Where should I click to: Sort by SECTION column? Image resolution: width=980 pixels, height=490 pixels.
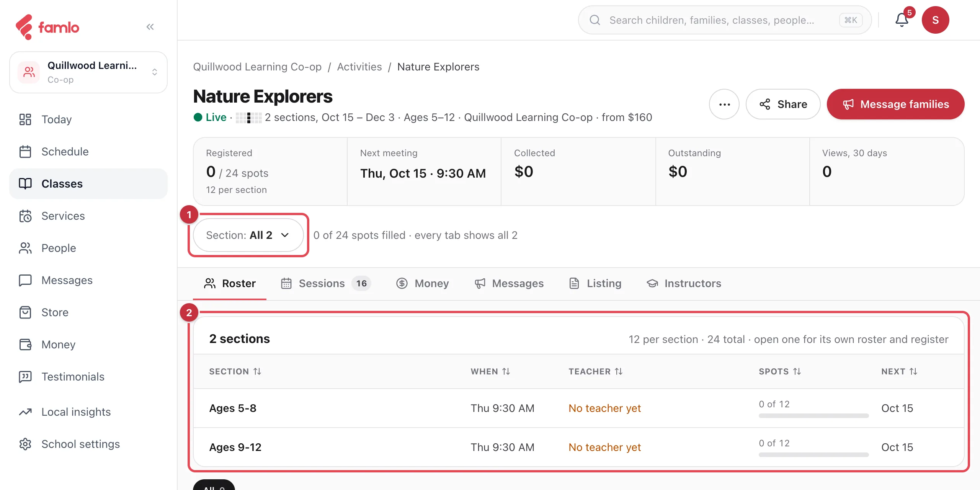tap(235, 371)
